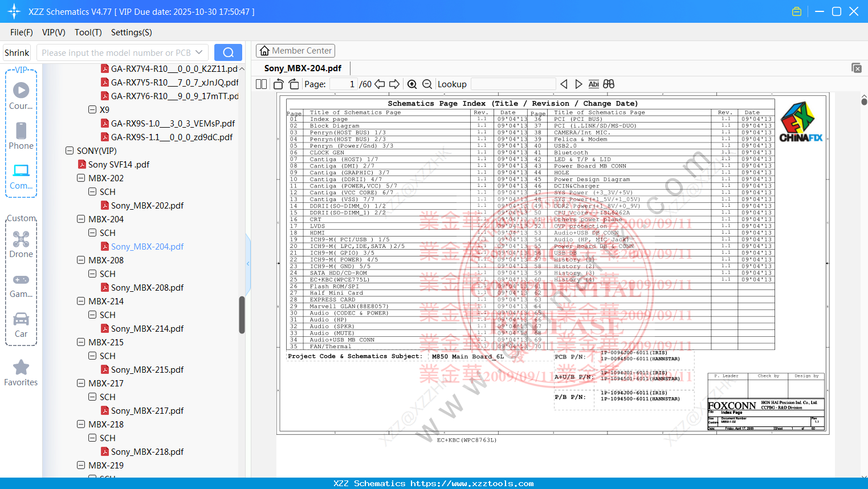Open Sony_MBX-208.pdf in the tree
The width and height of the screenshot is (868, 489).
[x=147, y=287]
